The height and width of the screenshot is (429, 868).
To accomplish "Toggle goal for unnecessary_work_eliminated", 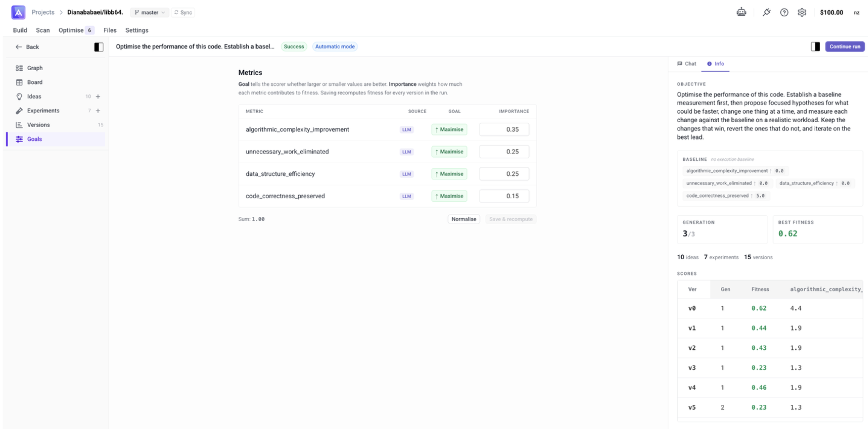I will click(x=449, y=151).
